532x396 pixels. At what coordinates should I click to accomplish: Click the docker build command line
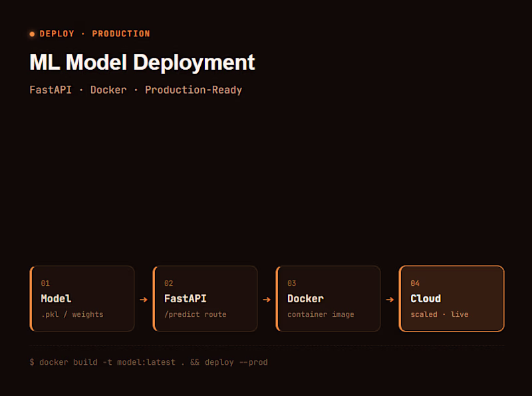pos(148,362)
